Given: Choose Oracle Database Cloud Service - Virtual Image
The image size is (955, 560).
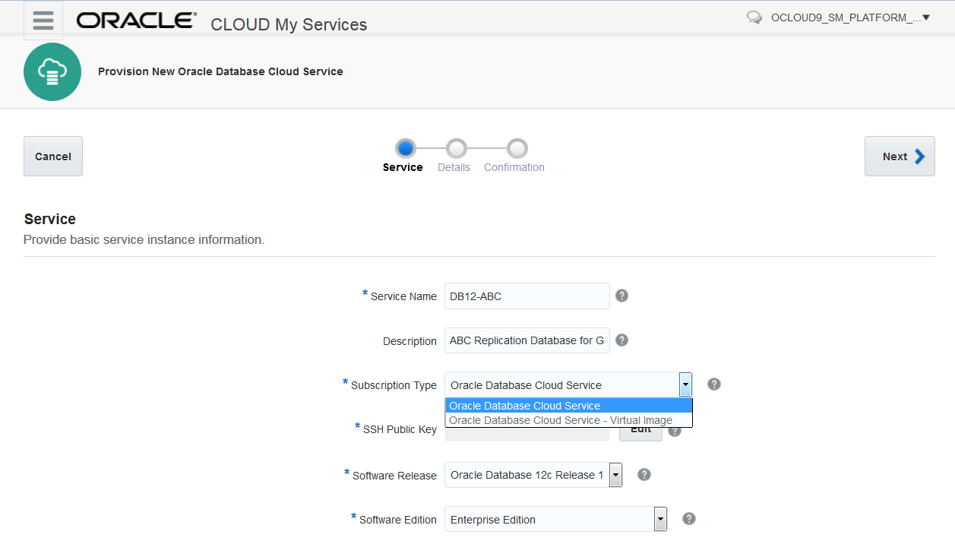Looking at the screenshot, I should pos(568,420).
